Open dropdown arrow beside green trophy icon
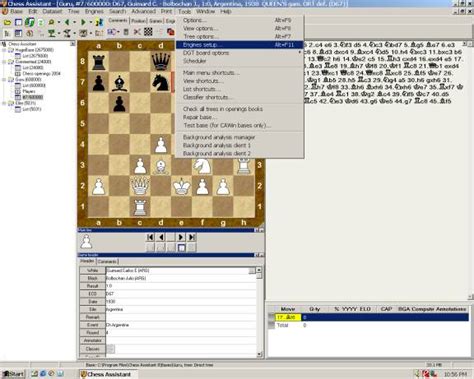The image size is (474, 379). pos(59,33)
